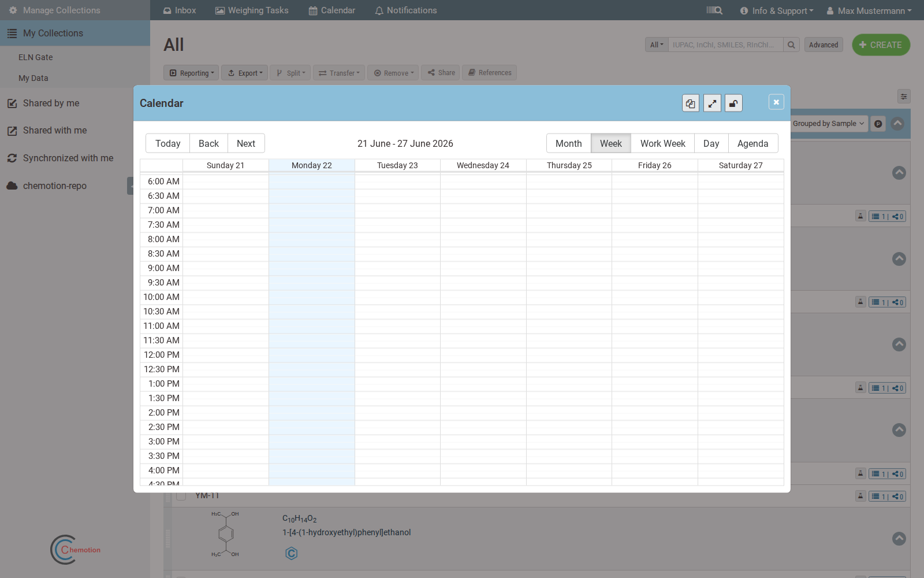Click the magnifier search button
The width and height of the screenshot is (924, 578).
[791, 45]
